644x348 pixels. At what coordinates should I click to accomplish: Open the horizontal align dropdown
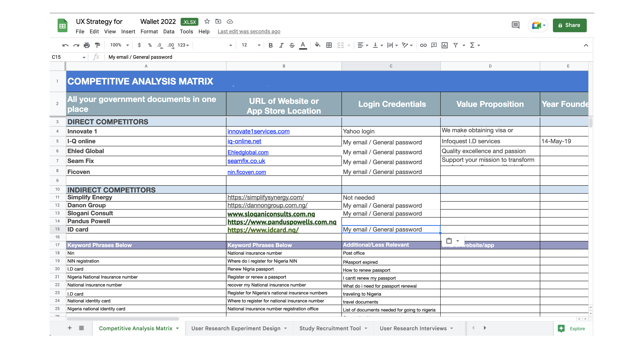click(x=363, y=45)
